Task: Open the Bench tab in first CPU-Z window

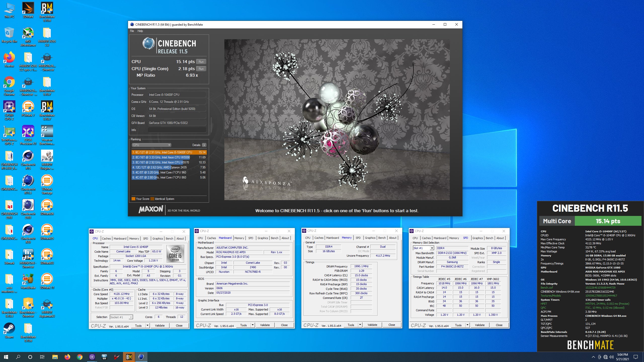Action: click(x=169, y=239)
